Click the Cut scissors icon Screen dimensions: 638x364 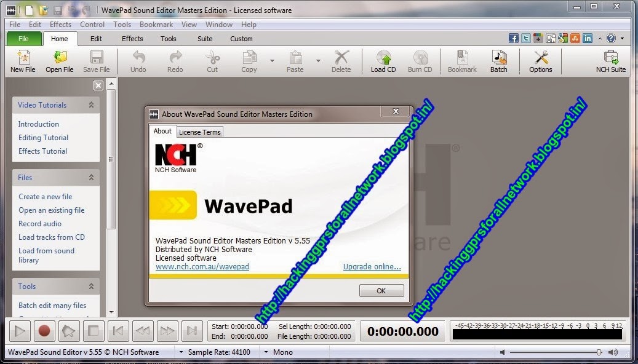click(212, 57)
